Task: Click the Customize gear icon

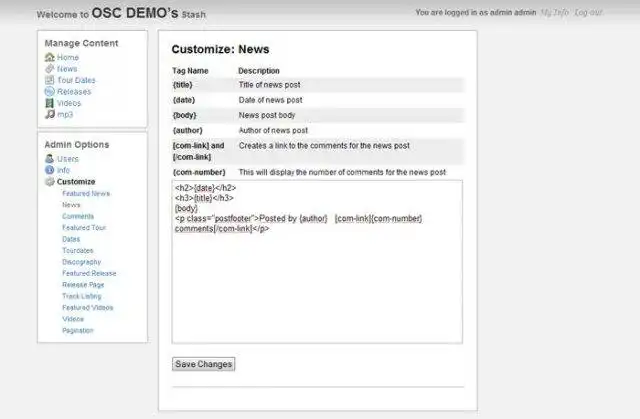Action: click(x=49, y=182)
